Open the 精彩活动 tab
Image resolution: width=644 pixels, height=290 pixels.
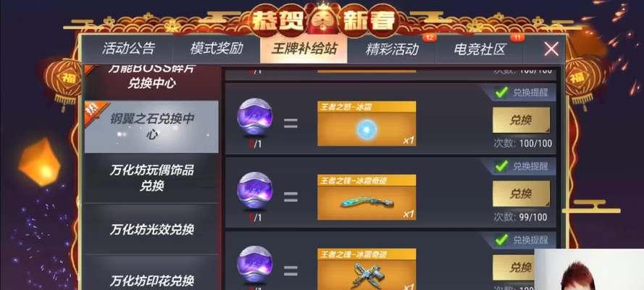pos(392,50)
